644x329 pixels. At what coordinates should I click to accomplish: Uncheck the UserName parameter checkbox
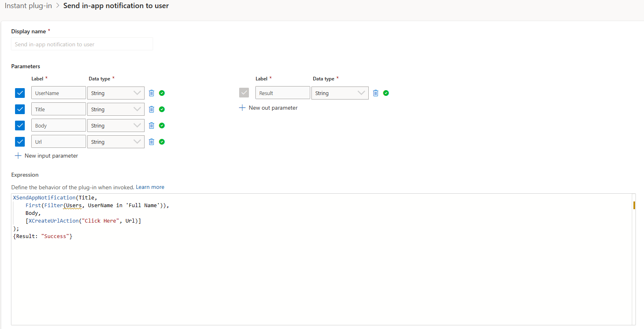20,93
